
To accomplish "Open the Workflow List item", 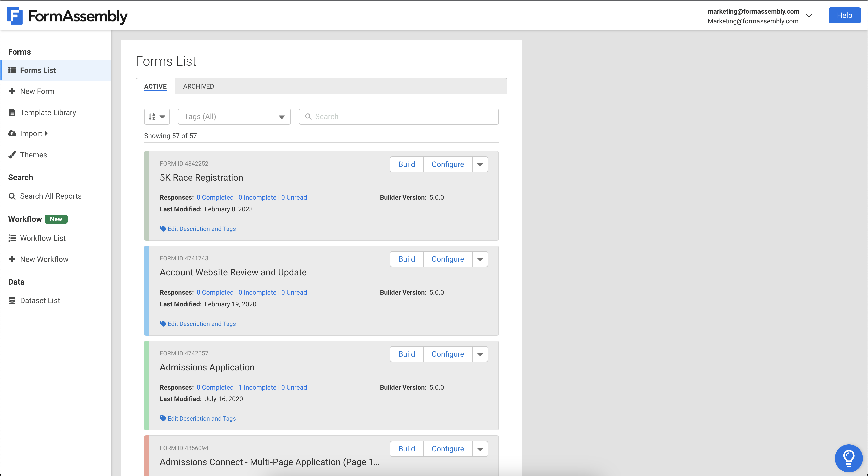I will pos(43,238).
